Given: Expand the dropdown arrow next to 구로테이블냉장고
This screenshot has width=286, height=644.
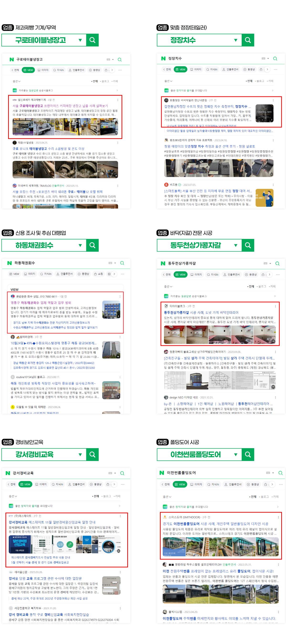Looking at the screenshot, I should point(80,40).
